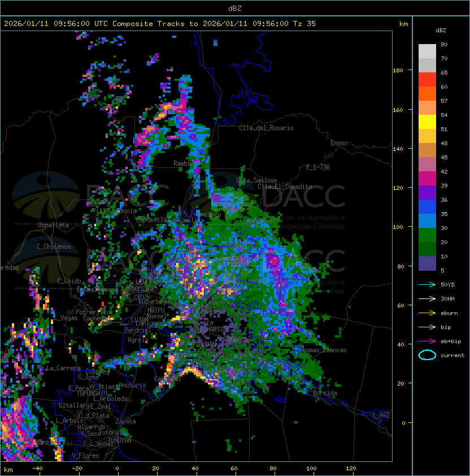The width and height of the screenshot is (470, 476).
Task: Select the bright yellow 51-54 dBZ swatch
Action: (427, 122)
